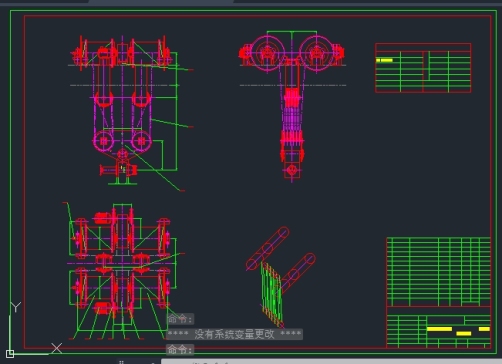Click the longest yellow text entry in the title block
The height and width of the screenshot is (364, 502).
[439, 329]
